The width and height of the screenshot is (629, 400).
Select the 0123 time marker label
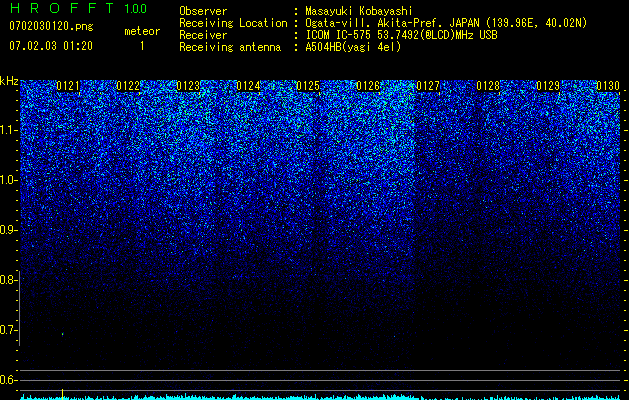(188, 86)
